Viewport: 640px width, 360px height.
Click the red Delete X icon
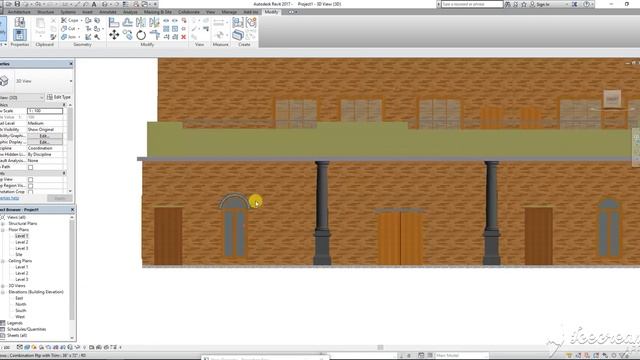184,37
